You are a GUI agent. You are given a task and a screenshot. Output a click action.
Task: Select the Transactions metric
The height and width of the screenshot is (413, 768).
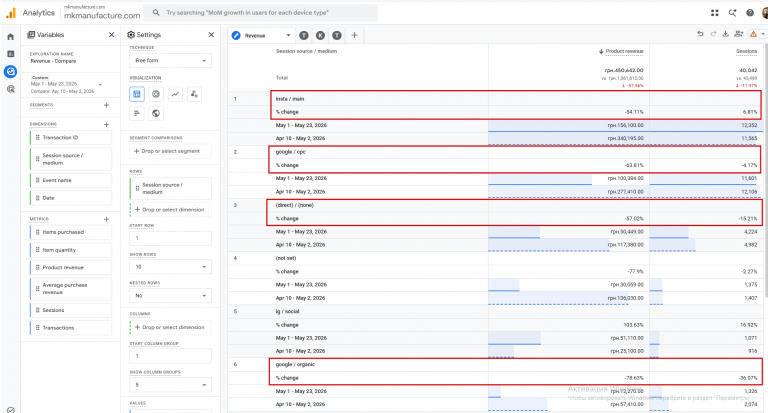[x=71, y=328]
